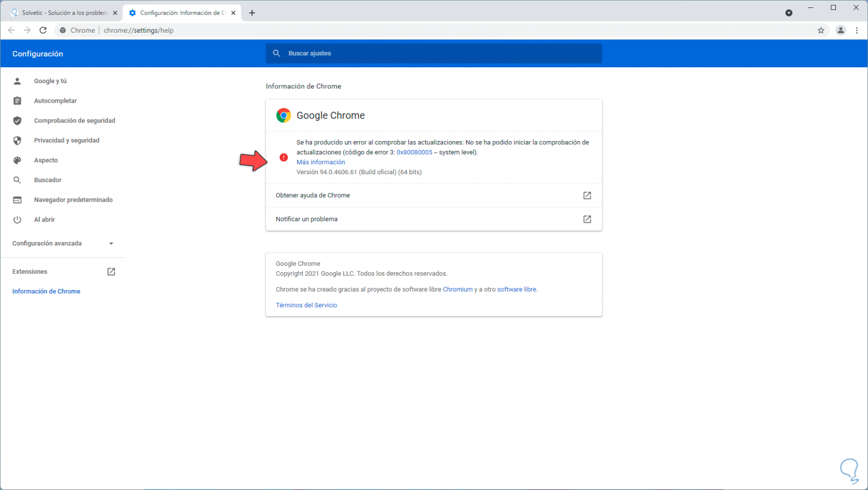The height and width of the screenshot is (490, 868).
Task: Click the Privacidad y seguridad shield icon
Action: coord(17,141)
